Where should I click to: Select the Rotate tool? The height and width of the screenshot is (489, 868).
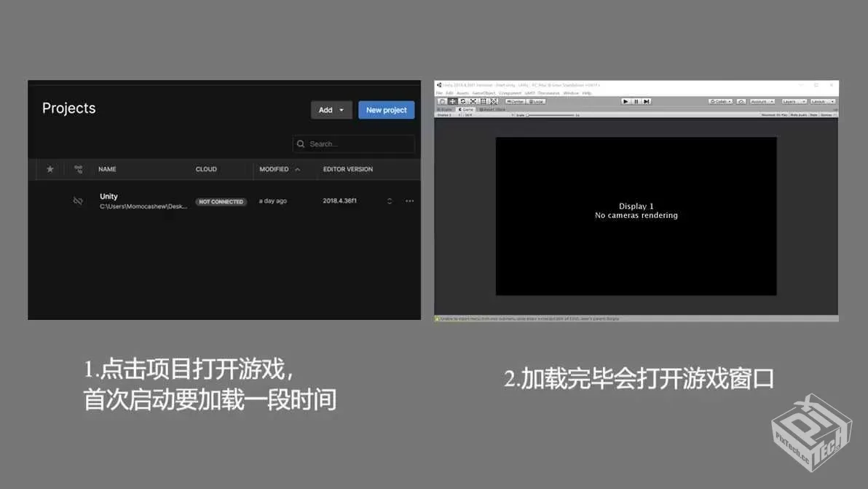click(x=462, y=101)
